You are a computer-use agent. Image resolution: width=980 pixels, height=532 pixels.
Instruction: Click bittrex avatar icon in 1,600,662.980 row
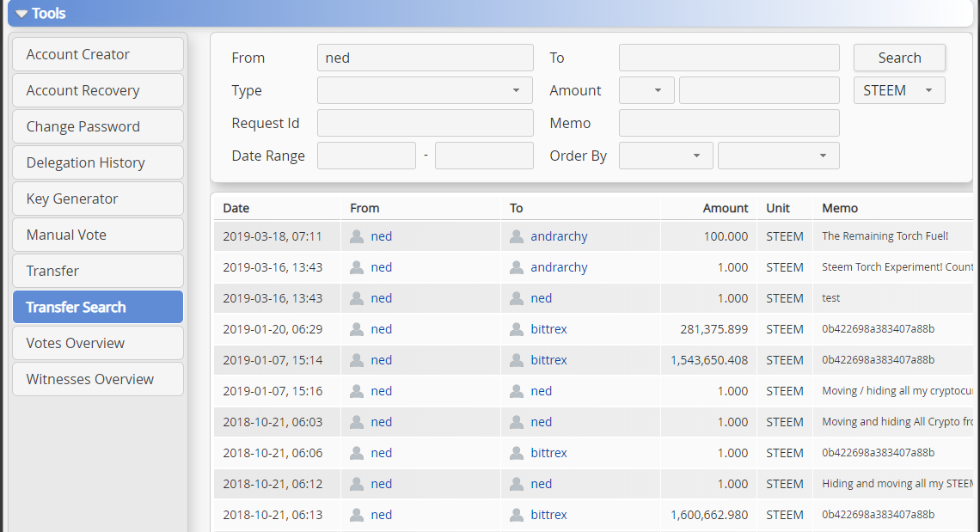(x=517, y=515)
